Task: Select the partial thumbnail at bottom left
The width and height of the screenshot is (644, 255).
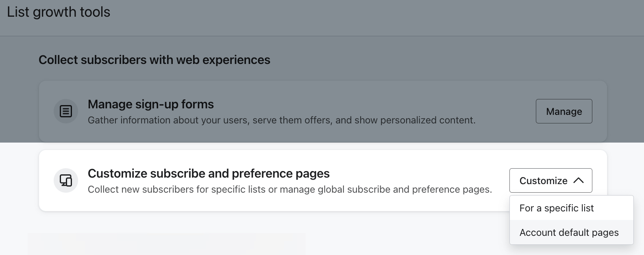Action: coord(166,244)
